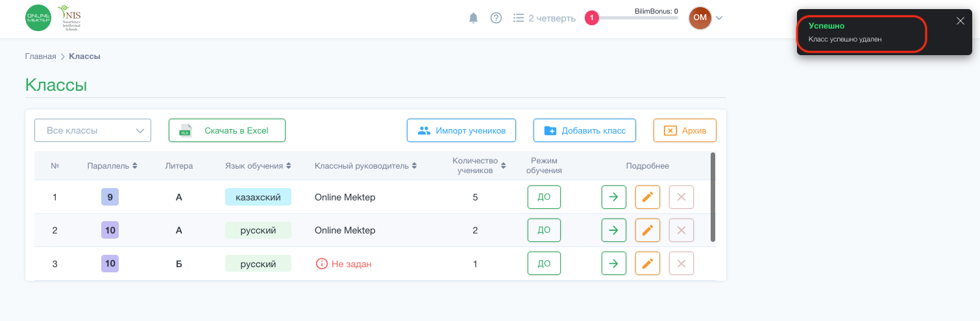Image resolution: width=980 pixels, height=321 pixels.
Task: Click the NIS school logo
Action: pyautogui.click(x=69, y=18)
